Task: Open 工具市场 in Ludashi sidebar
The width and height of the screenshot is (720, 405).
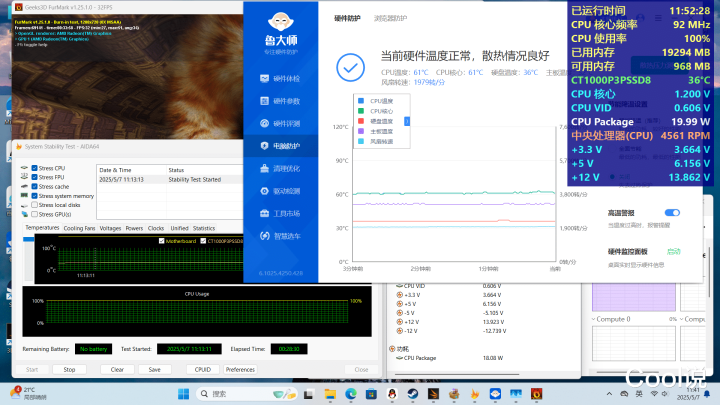Action: (x=280, y=214)
